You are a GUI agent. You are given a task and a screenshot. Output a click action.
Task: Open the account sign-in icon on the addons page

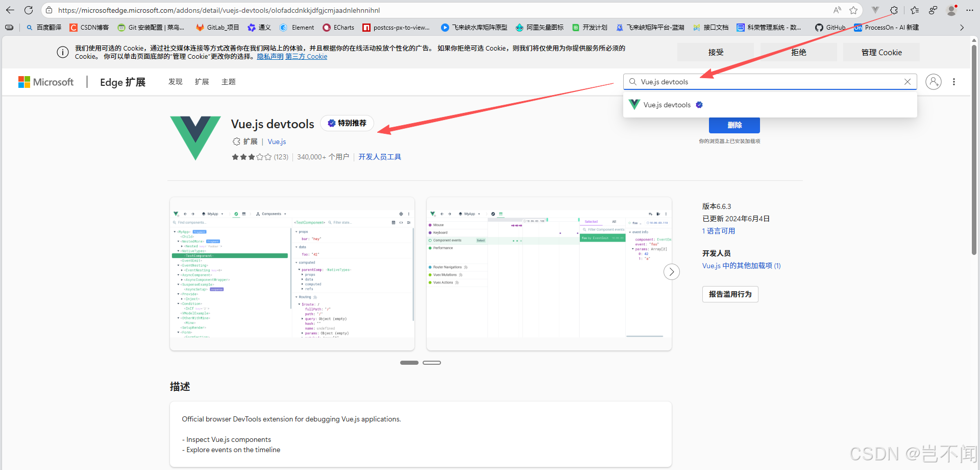point(934,82)
